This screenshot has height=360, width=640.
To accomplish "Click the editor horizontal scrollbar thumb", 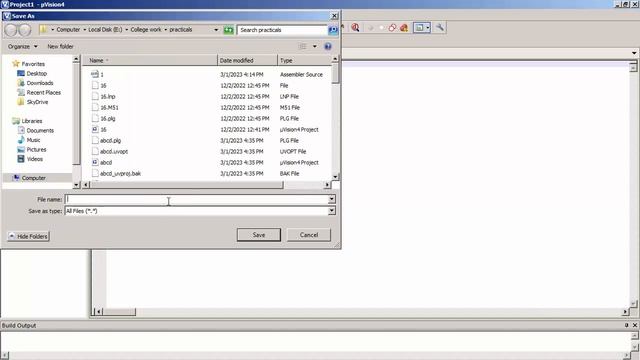I will [119, 312].
